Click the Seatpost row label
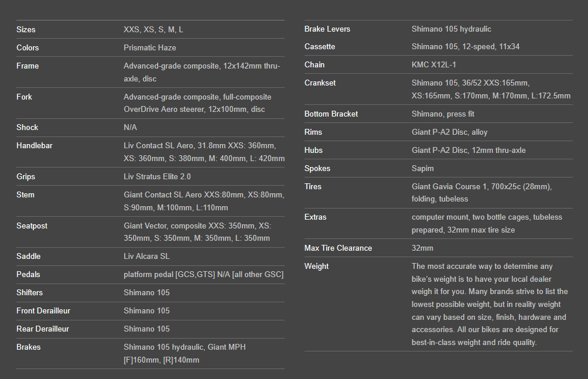The image size is (588, 379). pos(32,226)
